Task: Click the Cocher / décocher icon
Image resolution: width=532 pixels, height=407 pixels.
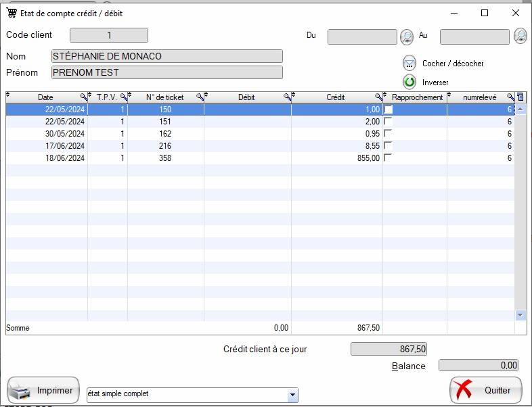Action: [x=409, y=63]
